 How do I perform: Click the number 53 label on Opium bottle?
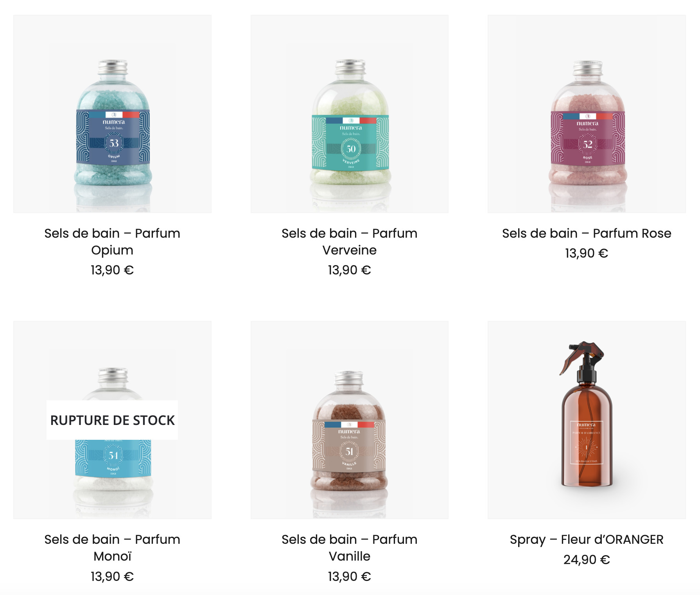[114, 143]
